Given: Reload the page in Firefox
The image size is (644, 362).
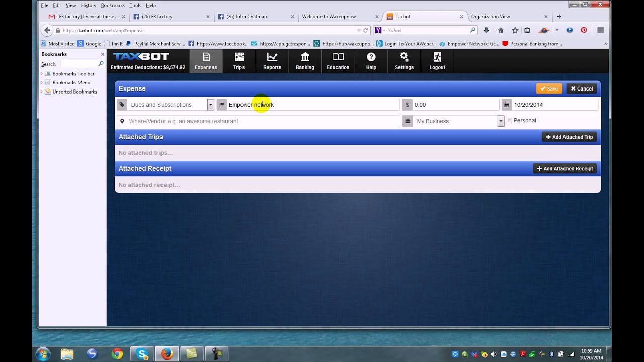Looking at the screenshot, I should point(366,30).
